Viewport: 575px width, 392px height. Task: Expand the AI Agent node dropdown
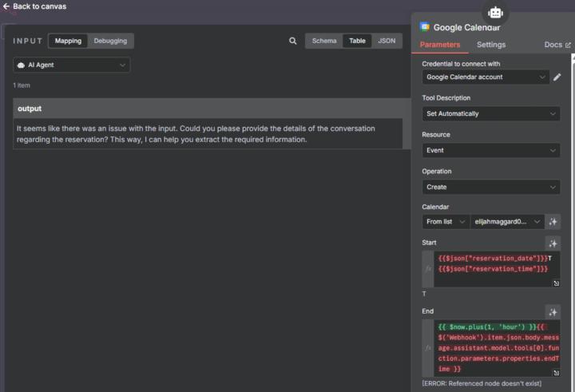72,65
